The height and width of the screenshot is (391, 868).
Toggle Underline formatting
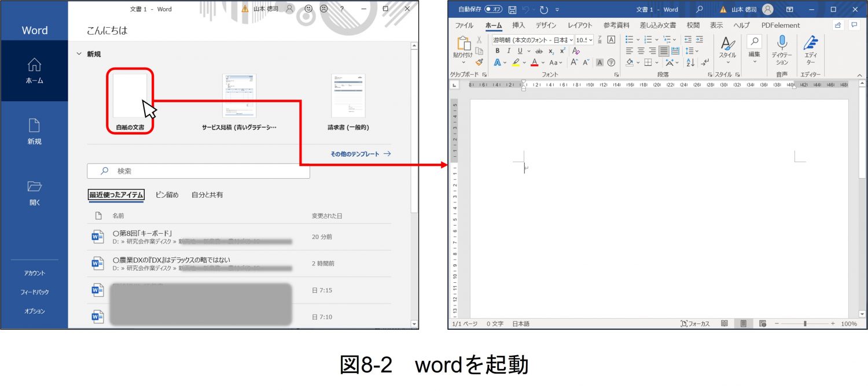coord(520,51)
